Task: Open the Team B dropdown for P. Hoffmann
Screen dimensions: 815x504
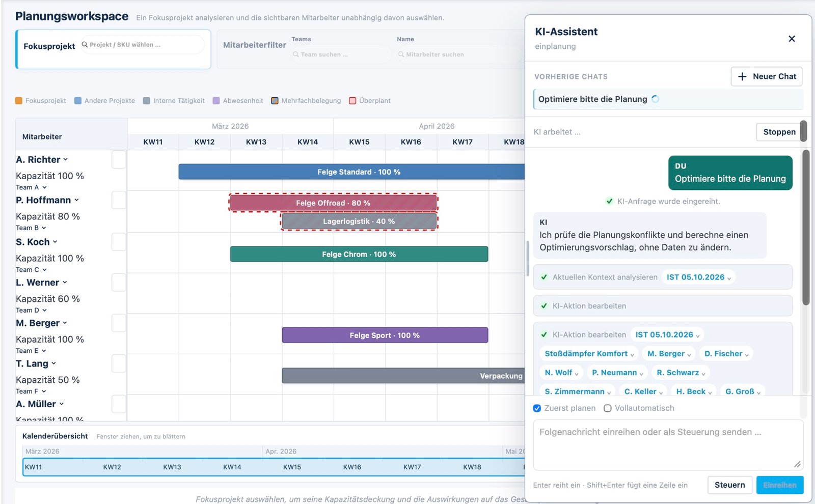Action: click(x=44, y=228)
